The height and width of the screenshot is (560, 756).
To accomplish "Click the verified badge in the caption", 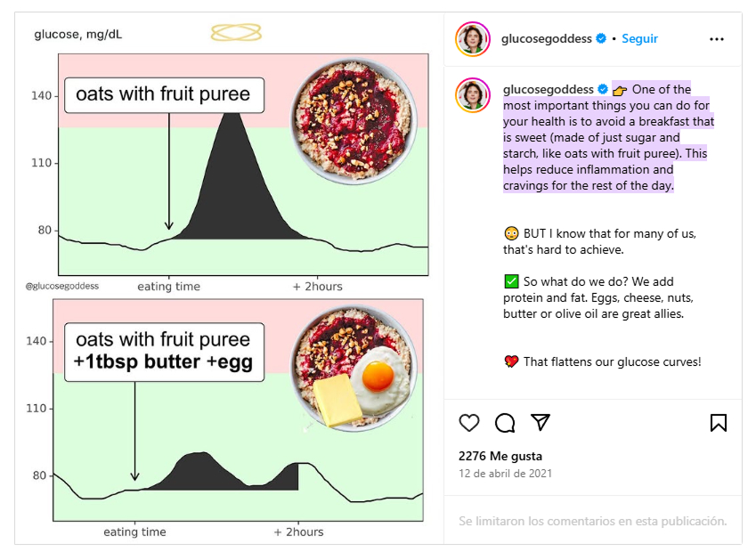I will (603, 90).
